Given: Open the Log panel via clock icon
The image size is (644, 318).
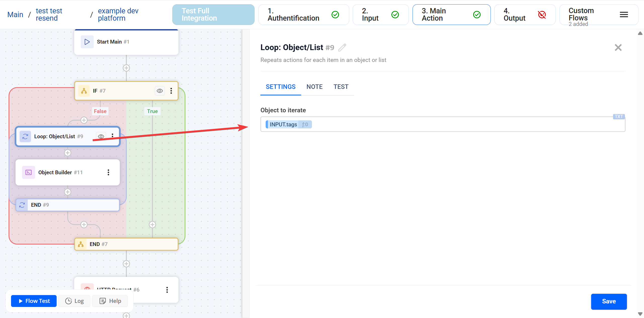Looking at the screenshot, I should tap(68, 301).
